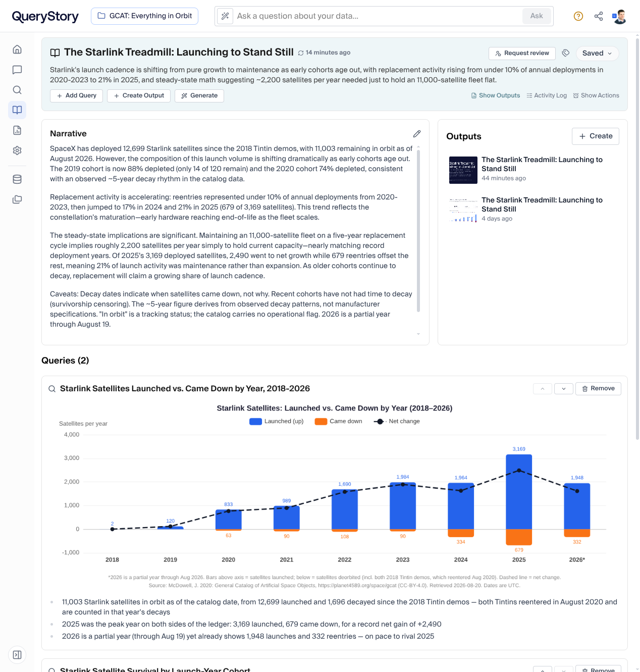
Task: Show Actions for this story
Action: tap(596, 95)
